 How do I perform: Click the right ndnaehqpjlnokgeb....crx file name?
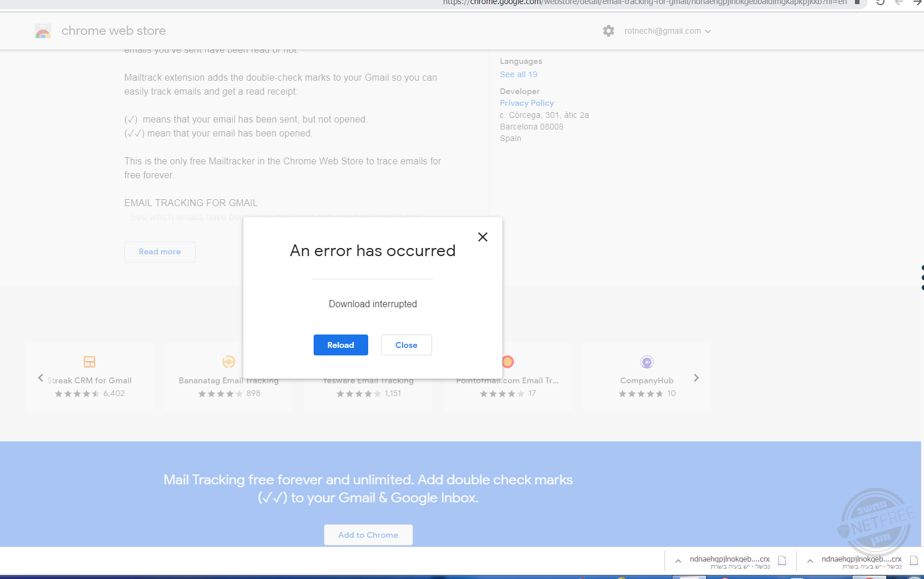[861, 559]
